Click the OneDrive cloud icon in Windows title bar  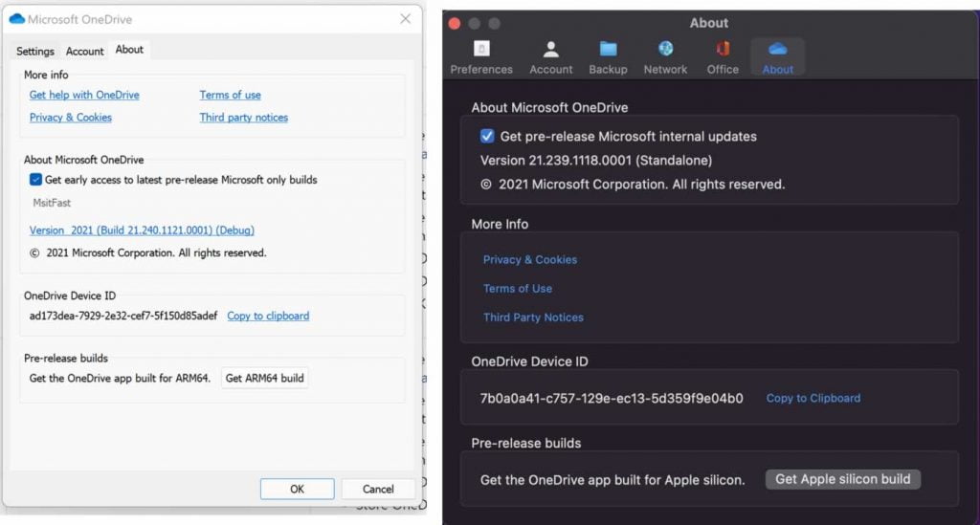click(17, 19)
